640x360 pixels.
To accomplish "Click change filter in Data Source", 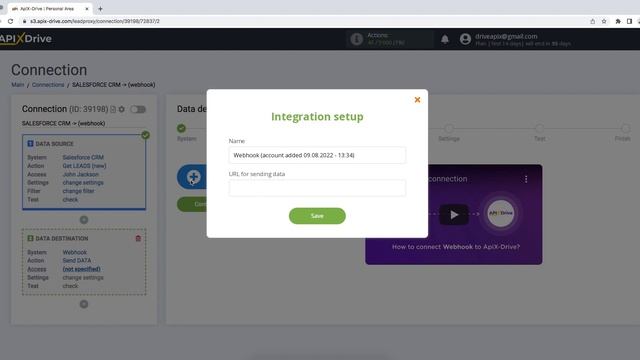I will (78, 191).
